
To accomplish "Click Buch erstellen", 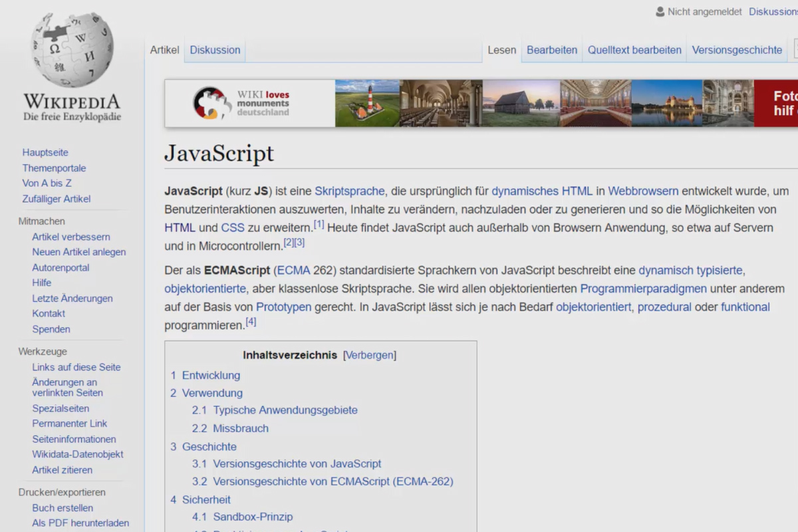I will (x=63, y=508).
